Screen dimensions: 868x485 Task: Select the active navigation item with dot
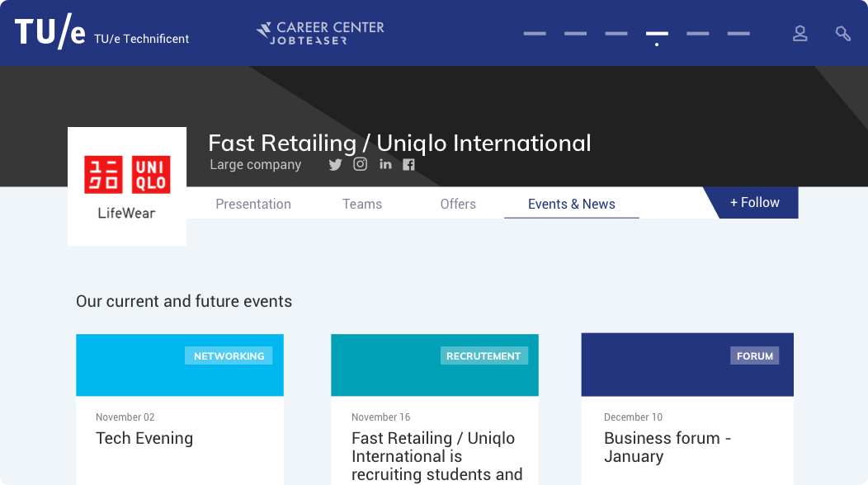click(657, 36)
